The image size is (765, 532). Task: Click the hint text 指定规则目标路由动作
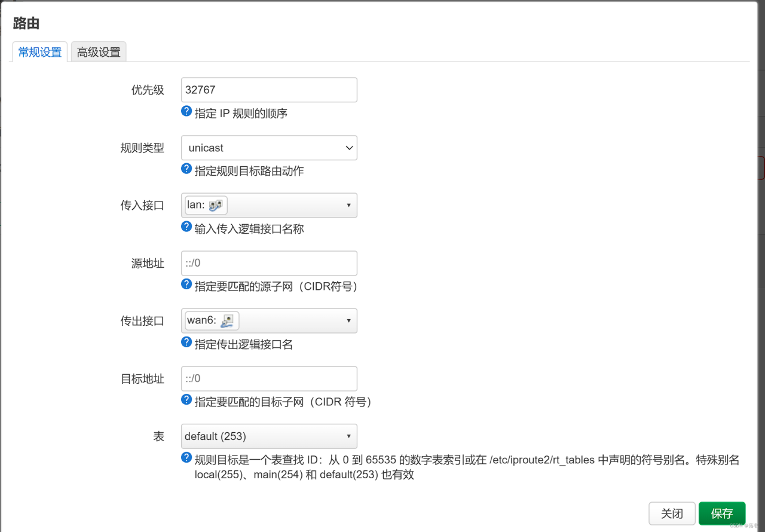click(x=249, y=171)
